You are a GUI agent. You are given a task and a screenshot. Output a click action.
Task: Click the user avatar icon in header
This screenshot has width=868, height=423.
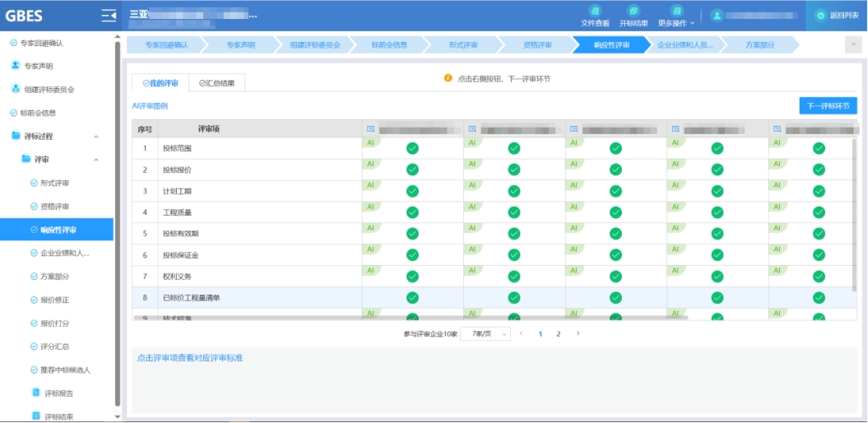coord(717,16)
